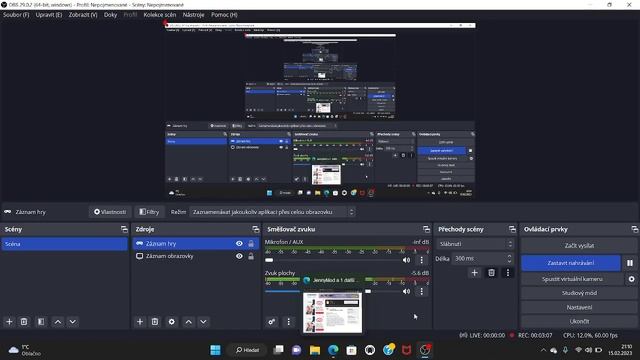
Task: Undock the Ovládací prvky panel
Action: [634, 229]
